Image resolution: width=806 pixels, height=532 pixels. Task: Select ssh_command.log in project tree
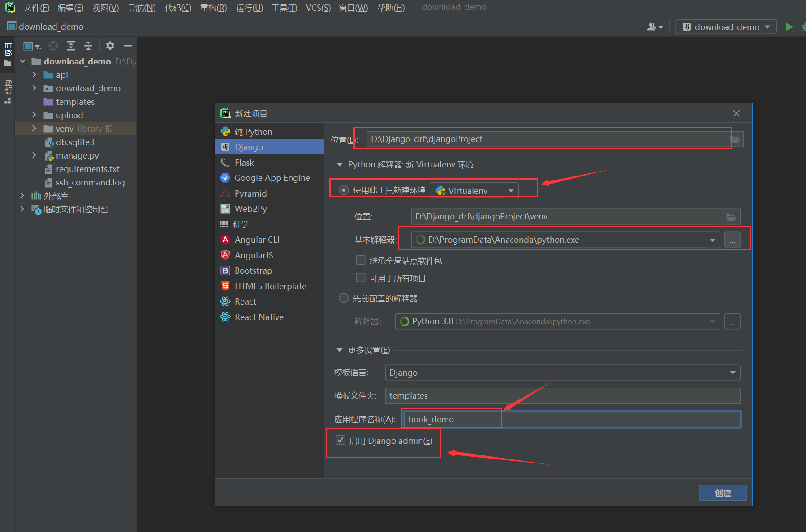click(x=90, y=182)
